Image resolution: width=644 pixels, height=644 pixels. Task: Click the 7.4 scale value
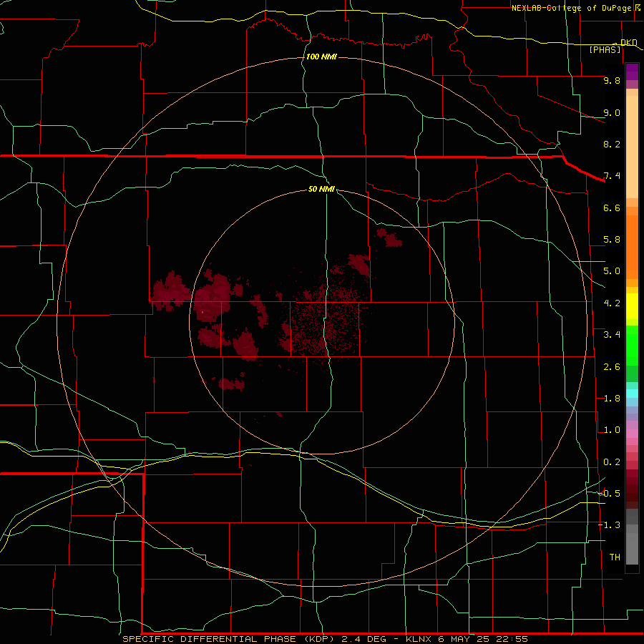click(612, 176)
